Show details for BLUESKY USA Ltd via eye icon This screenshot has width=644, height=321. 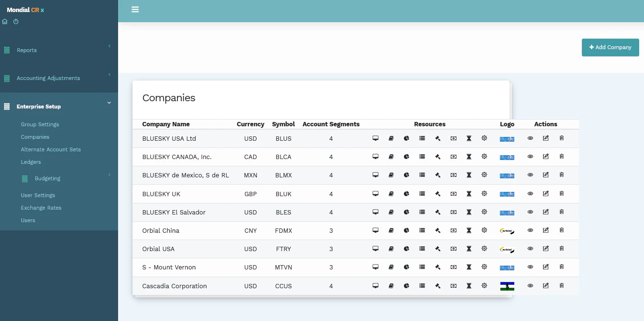pyautogui.click(x=530, y=138)
